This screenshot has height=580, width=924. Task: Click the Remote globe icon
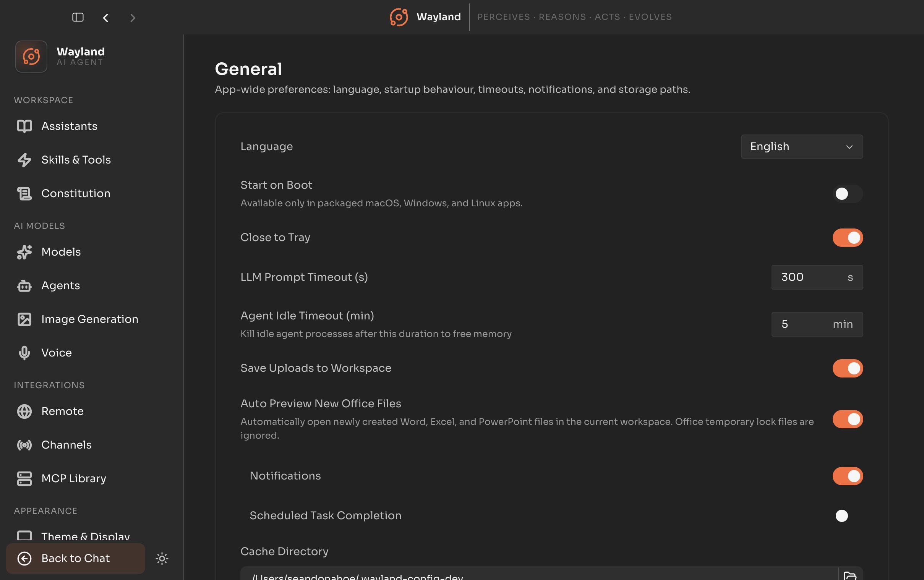[x=24, y=411]
